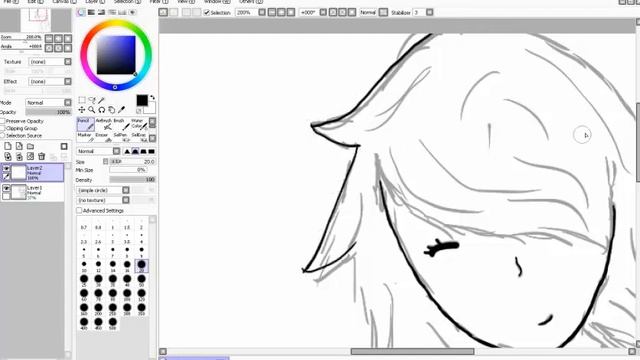This screenshot has width=640, height=360.
Task: Clear the layer with the clear icon
Action: [30, 156]
